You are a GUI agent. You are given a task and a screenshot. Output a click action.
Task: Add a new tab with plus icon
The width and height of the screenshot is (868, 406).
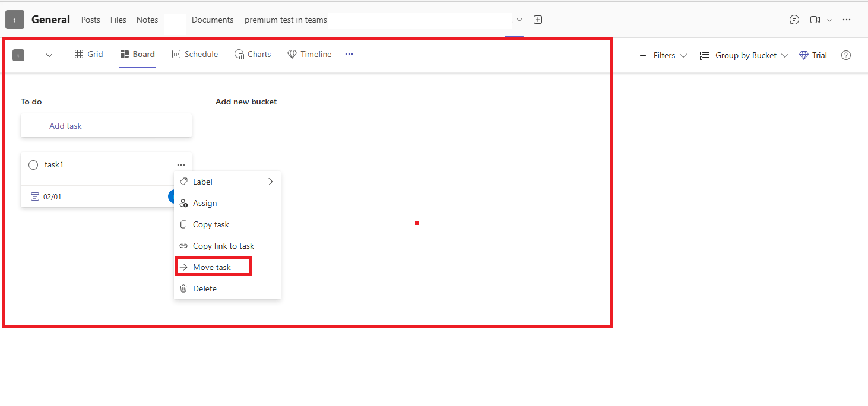click(x=538, y=20)
